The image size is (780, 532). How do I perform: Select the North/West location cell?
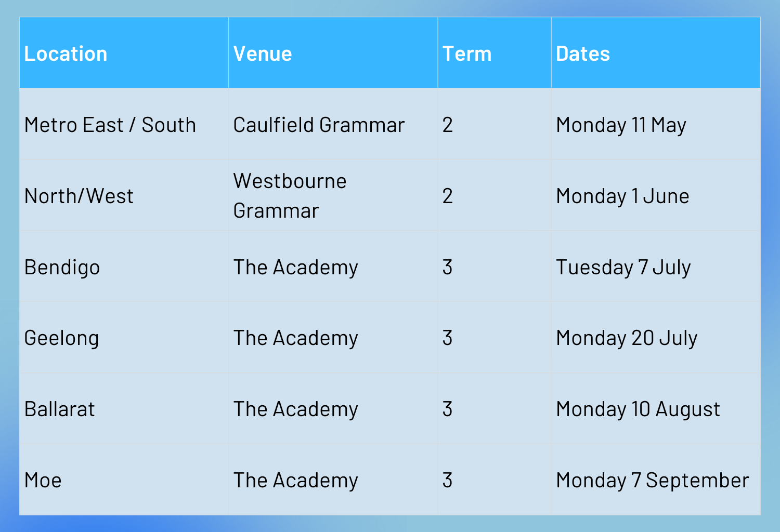click(x=79, y=196)
